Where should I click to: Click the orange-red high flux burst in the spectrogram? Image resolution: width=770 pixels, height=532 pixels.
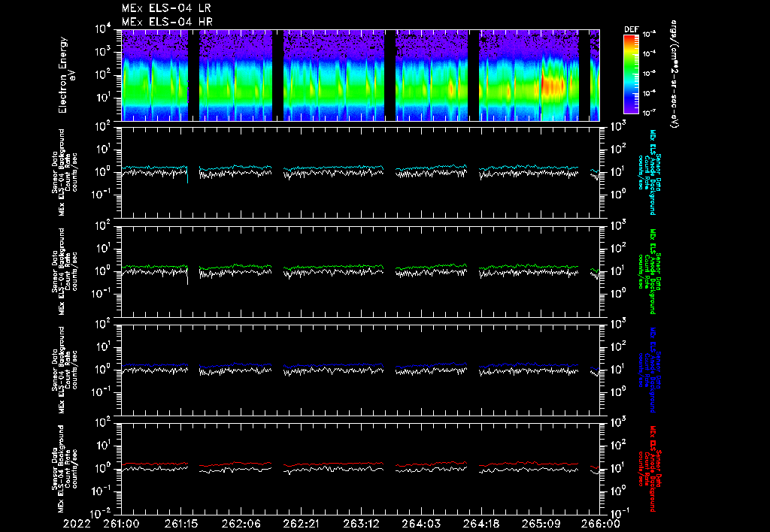[553, 86]
